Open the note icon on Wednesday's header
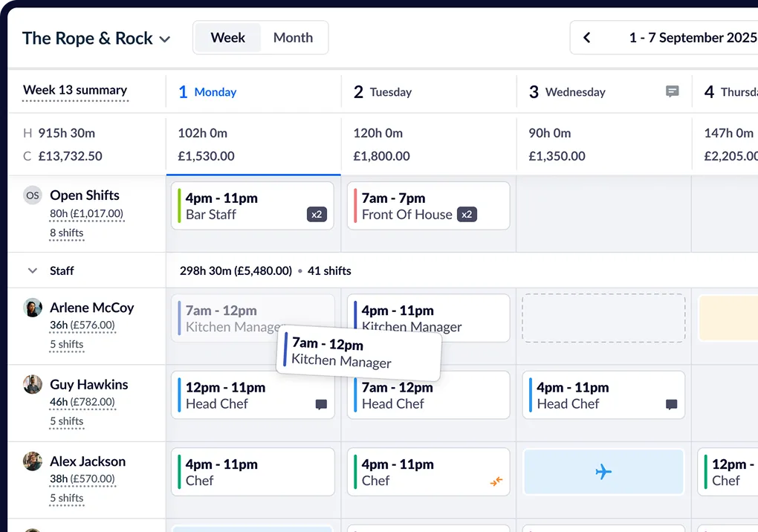The width and height of the screenshot is (758, 532). [x=672, y=91]
